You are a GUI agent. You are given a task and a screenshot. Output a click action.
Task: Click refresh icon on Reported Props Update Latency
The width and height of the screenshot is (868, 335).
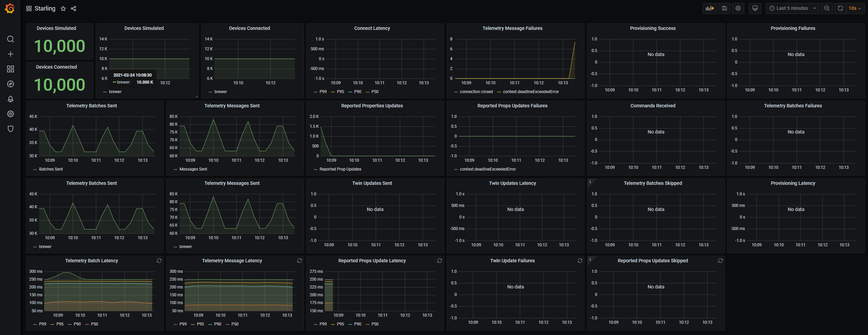[440, 261]
